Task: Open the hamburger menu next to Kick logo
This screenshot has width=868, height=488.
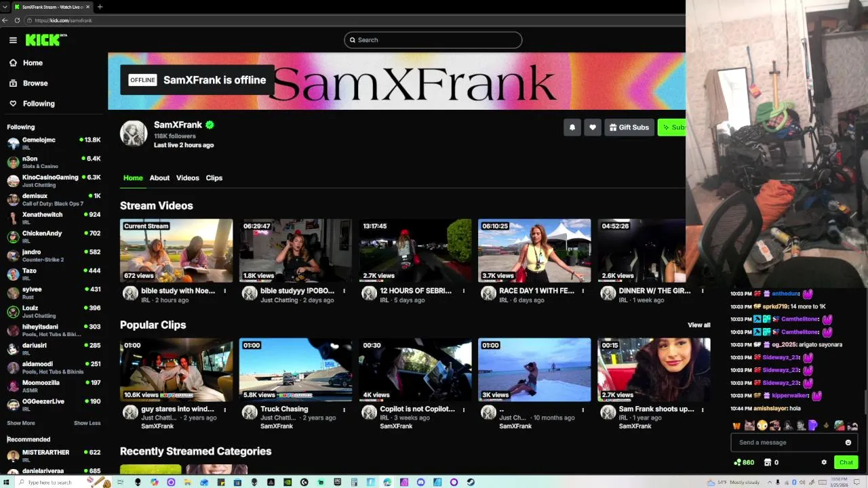Action: [13, 40]
